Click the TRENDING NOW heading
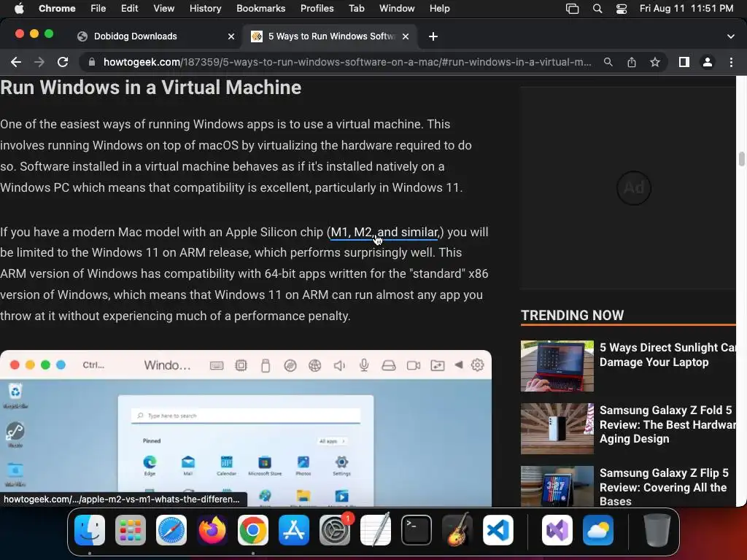Screen dimensions: 747x560 (x=572, y=315)
